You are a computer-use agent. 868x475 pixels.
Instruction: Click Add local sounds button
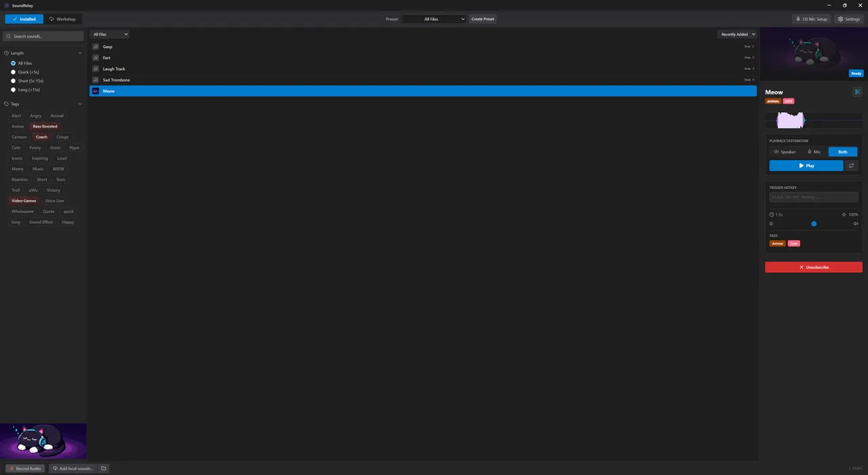click(73, 468)
